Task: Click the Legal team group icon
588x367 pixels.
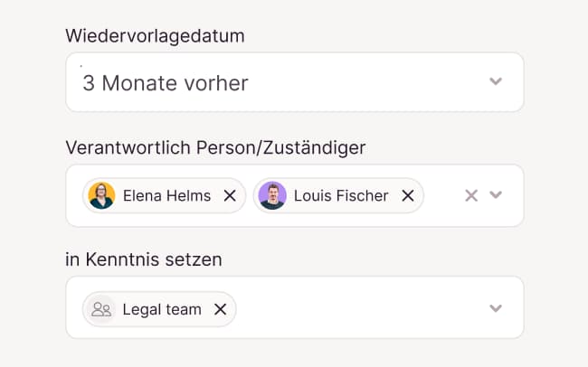Action: click(101, 309)
